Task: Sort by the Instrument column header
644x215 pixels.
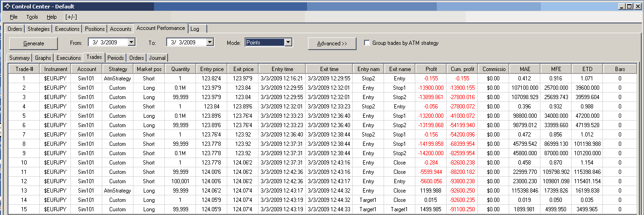Action: click(x=56, y=69)
